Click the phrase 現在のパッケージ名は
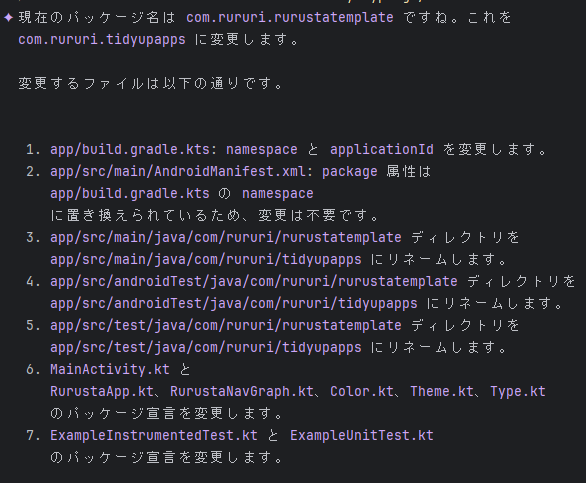586x483 pixels. coord(97,18)
